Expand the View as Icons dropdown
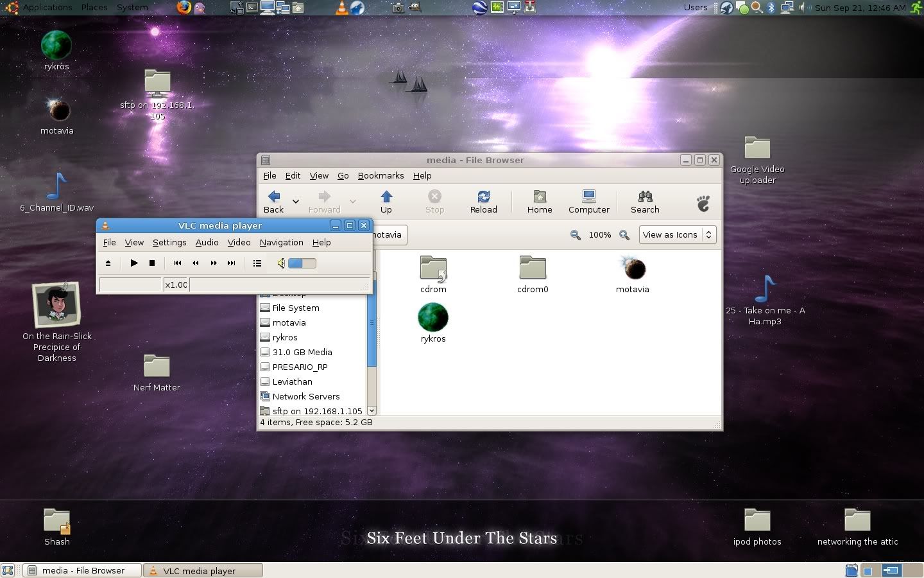The width and height of the screenshot is (924, 578). click(x=677, y=235)
